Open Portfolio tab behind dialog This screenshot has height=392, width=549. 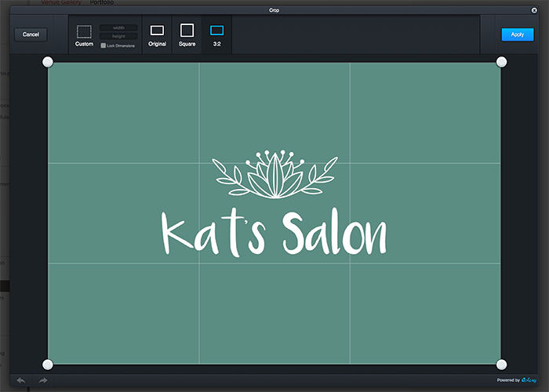pyautogui.click(x=102, y=2)
